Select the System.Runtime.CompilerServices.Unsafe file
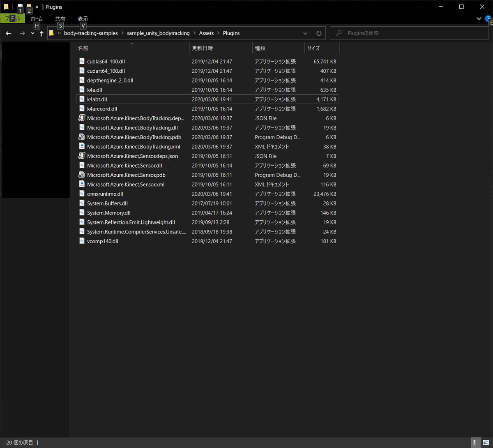This screenshot has height=448, width=493. tap(136, 232)
